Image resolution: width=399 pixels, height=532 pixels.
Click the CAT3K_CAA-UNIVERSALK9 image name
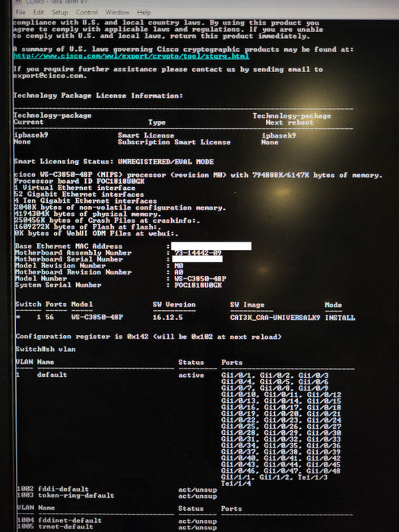[275, 318]
